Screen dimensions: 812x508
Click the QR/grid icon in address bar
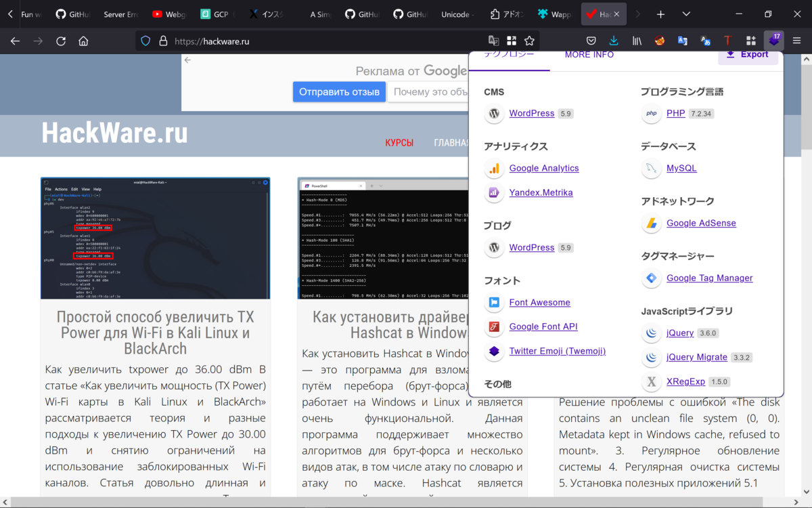(512, 41)
